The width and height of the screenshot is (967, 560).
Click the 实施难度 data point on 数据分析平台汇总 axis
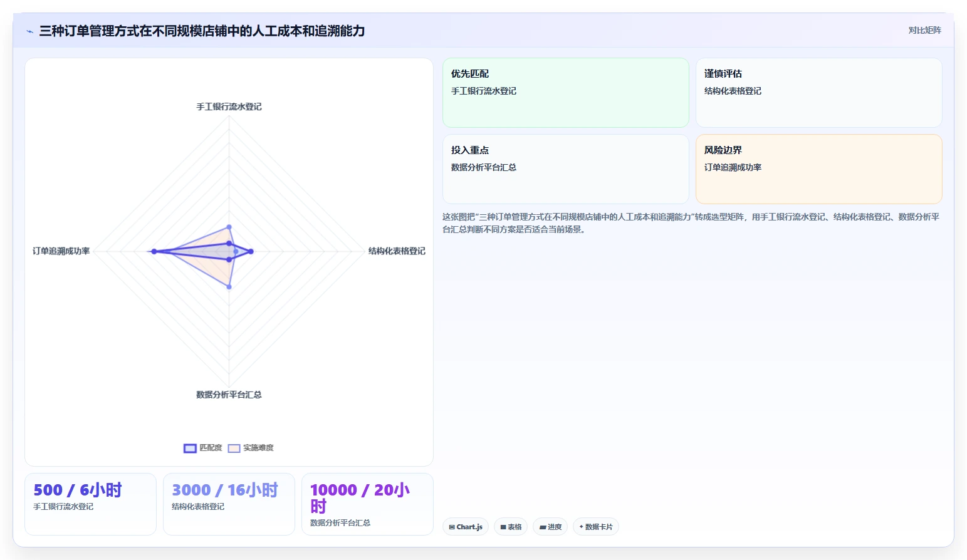point(229,287)
